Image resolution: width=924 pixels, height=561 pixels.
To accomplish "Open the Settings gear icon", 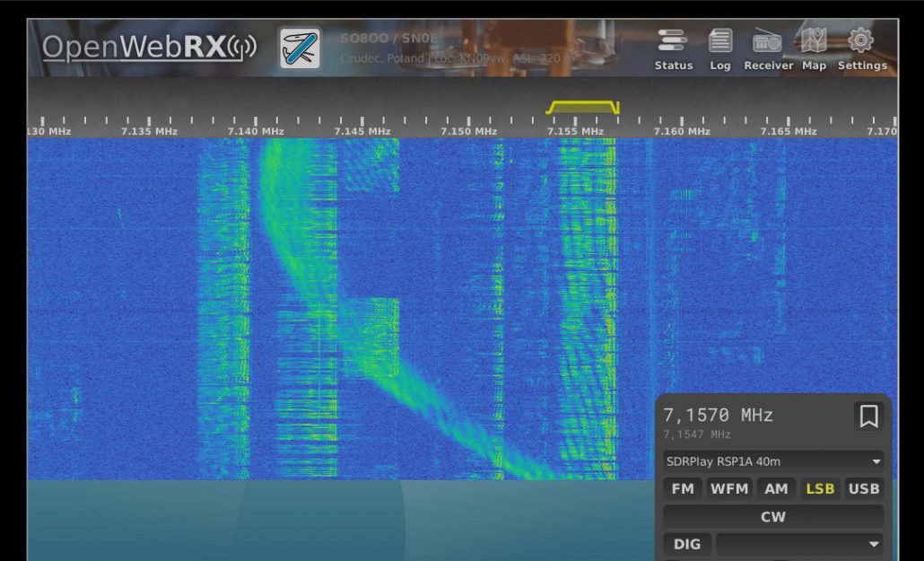I will (861, 49).
